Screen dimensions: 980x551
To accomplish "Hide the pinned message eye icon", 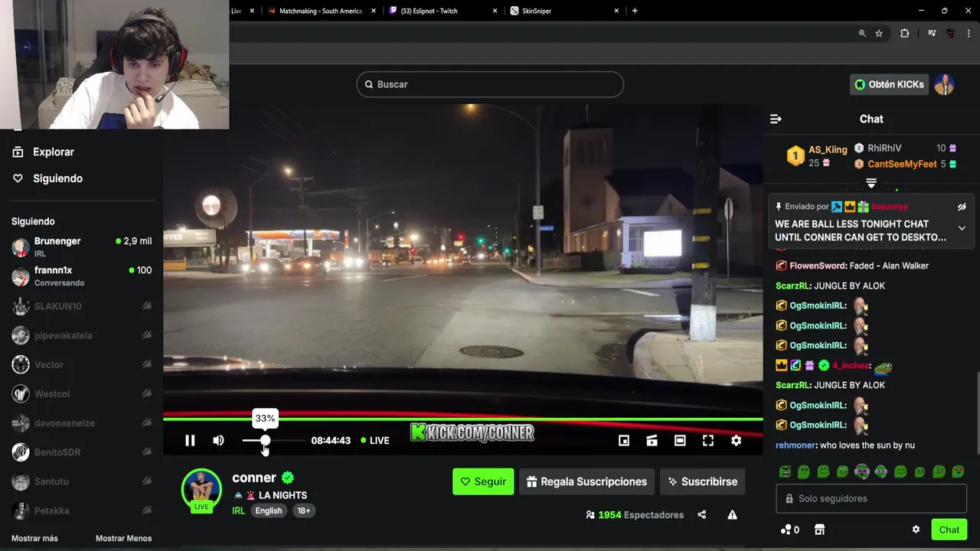I will (962, 207).
